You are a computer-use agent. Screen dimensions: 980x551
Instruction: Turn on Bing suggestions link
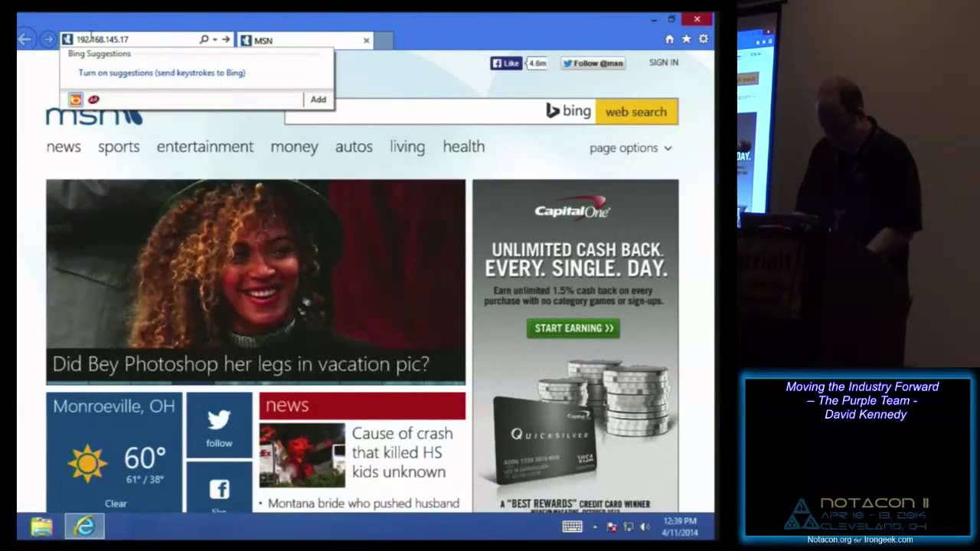(x=162, y=73)
